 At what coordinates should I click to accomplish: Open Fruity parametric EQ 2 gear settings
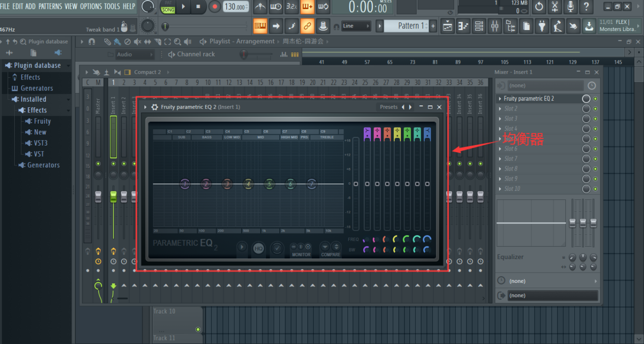[155, 107]
